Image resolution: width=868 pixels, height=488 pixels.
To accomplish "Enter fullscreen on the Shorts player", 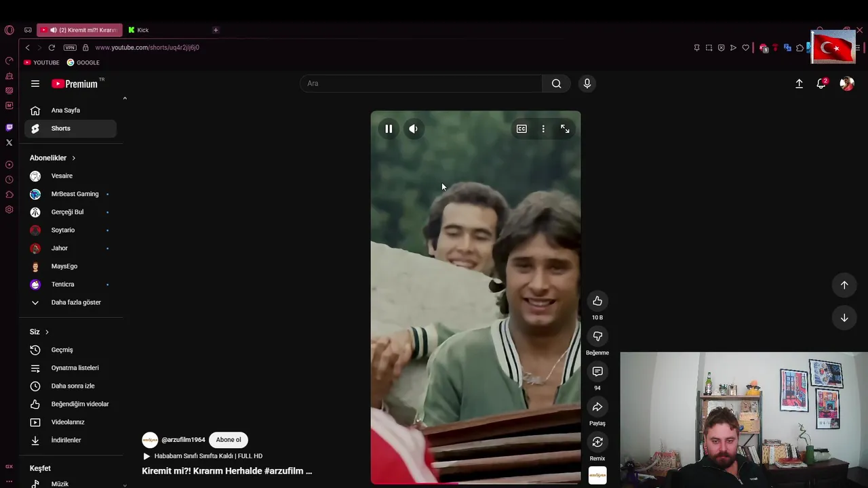I will coord(565,129).
